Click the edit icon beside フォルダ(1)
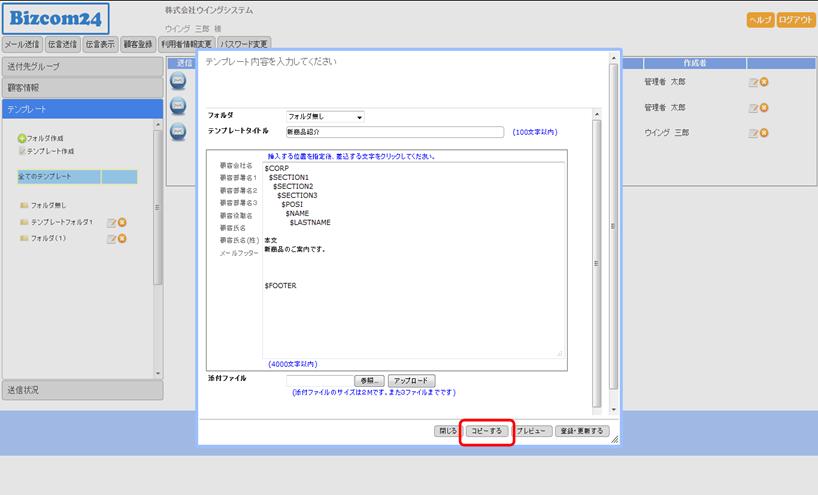 click(x=111, y=238)
